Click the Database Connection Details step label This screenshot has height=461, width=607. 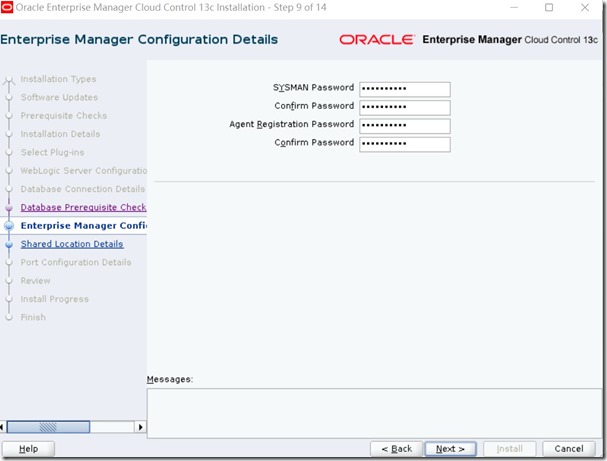82,189
